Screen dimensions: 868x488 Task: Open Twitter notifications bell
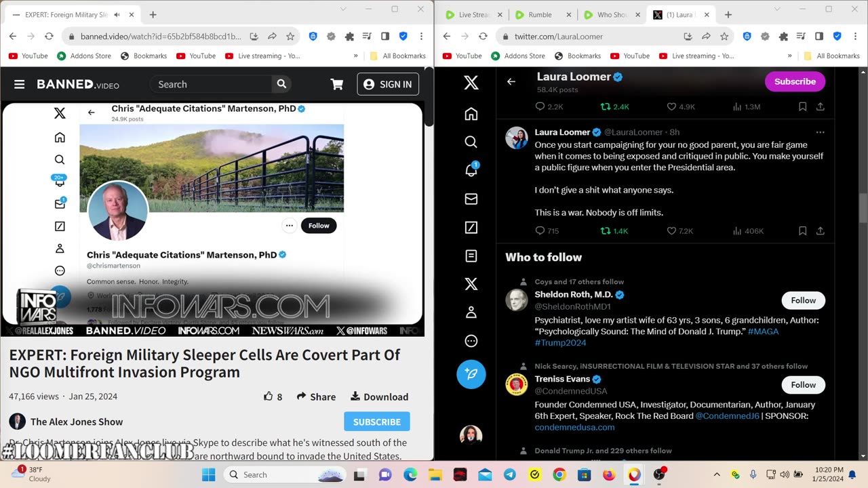(x=471, y=170)
